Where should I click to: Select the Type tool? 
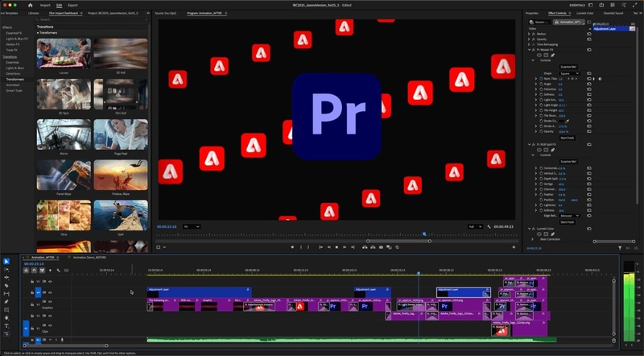click(x=6, y=325)
